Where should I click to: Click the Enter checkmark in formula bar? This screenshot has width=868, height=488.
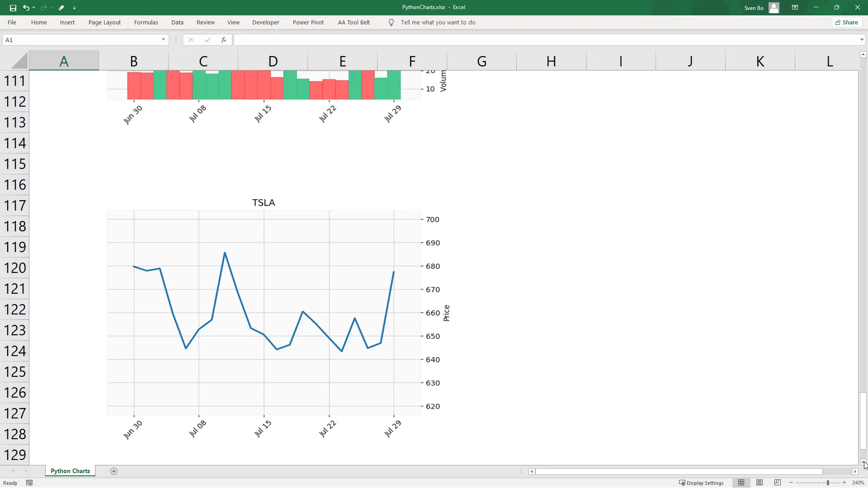pyautogui.click(x=208, y=40)
